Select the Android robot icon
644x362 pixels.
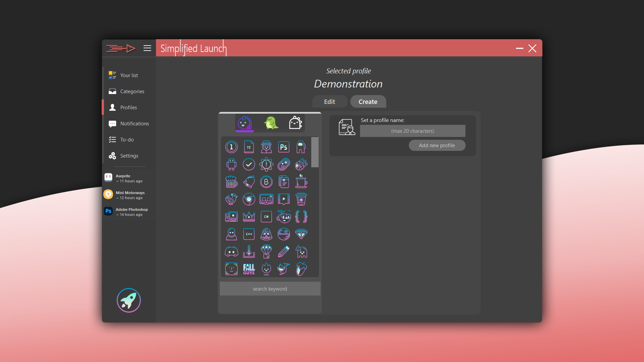pyautogui.click(x=231, y=164)
